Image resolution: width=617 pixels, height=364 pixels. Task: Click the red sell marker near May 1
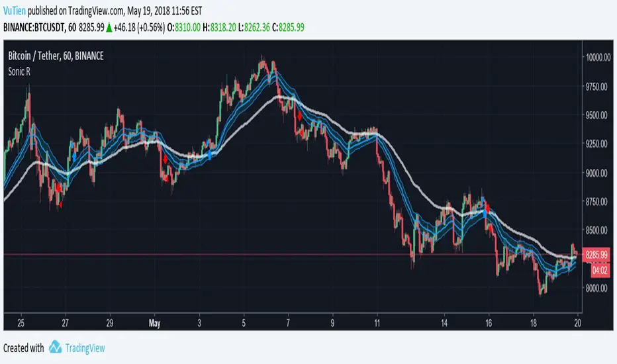point(165,159)
